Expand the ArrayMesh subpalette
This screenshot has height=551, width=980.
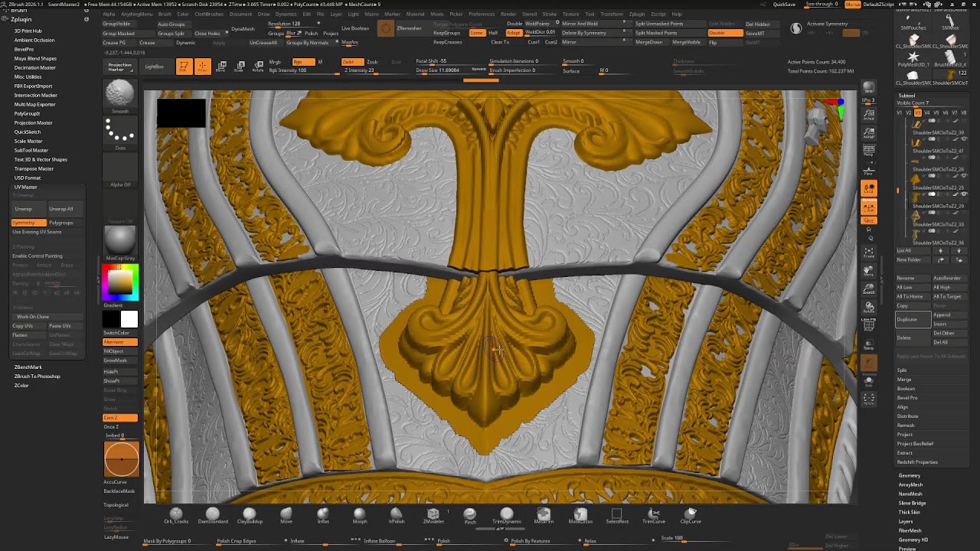[x=910, y=484]
